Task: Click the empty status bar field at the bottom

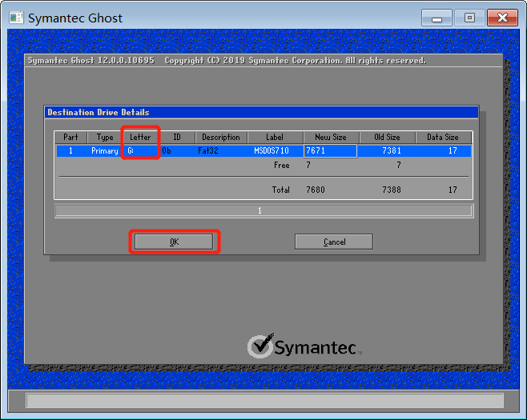Action: pos(264,400)
